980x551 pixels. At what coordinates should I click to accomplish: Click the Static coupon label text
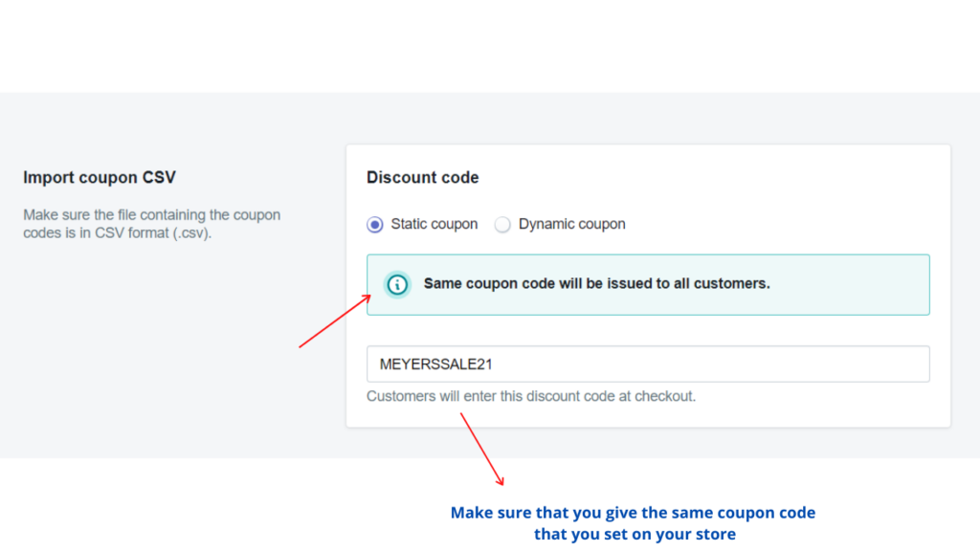coord(434,224)
